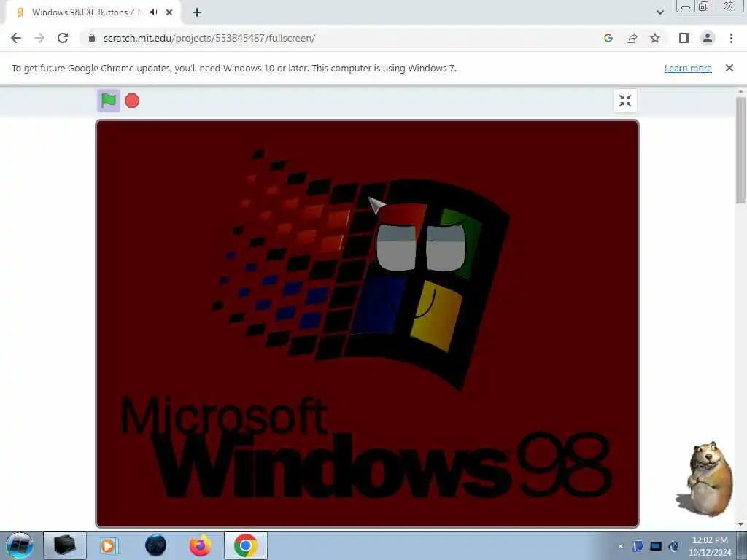Screen dimensions: 747x560
Task: Share this page icon
Action: (x=632, y=38)
